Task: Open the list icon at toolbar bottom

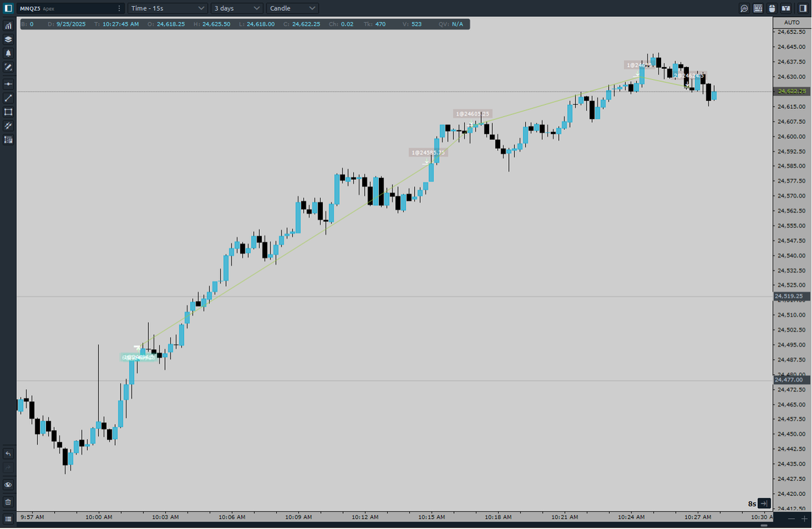Action: pyautogui.click(x=8, y=520)
